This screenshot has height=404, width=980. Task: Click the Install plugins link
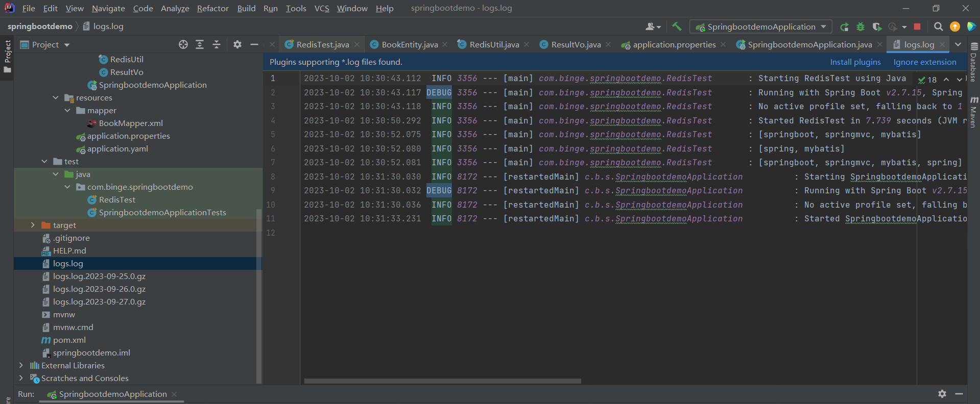point(855,62)
